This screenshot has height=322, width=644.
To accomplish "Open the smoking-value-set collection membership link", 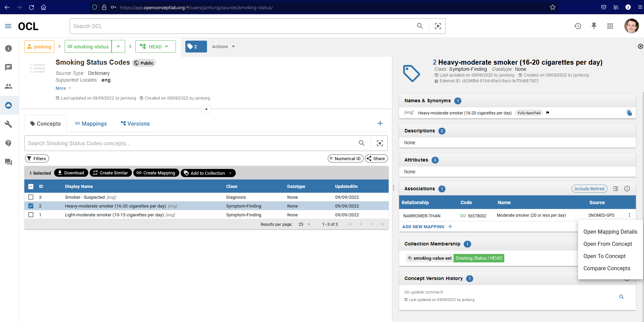I will coord(432,258).
